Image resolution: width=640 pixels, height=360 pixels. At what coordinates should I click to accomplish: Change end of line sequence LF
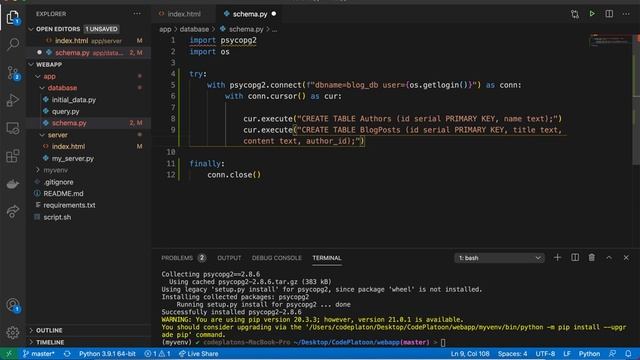tap(567, 354)
